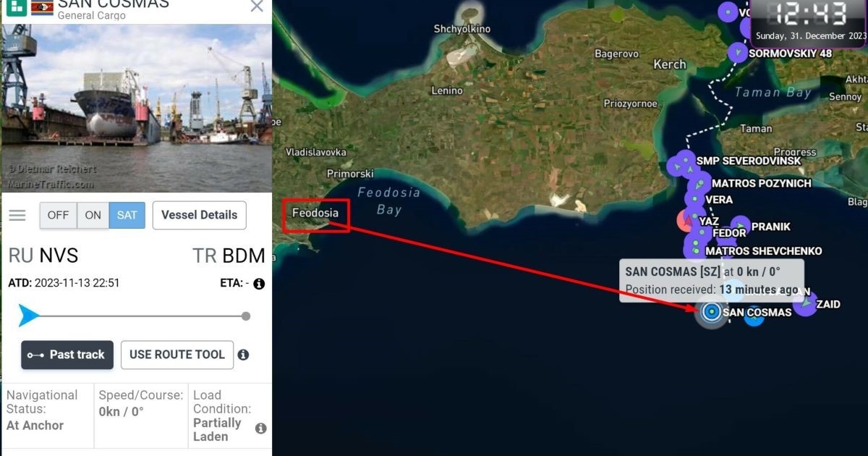Click the MATROS SHEVCHENKO vessel marker
This screenshot has height=456, width=868.
[x=695, y=250]
